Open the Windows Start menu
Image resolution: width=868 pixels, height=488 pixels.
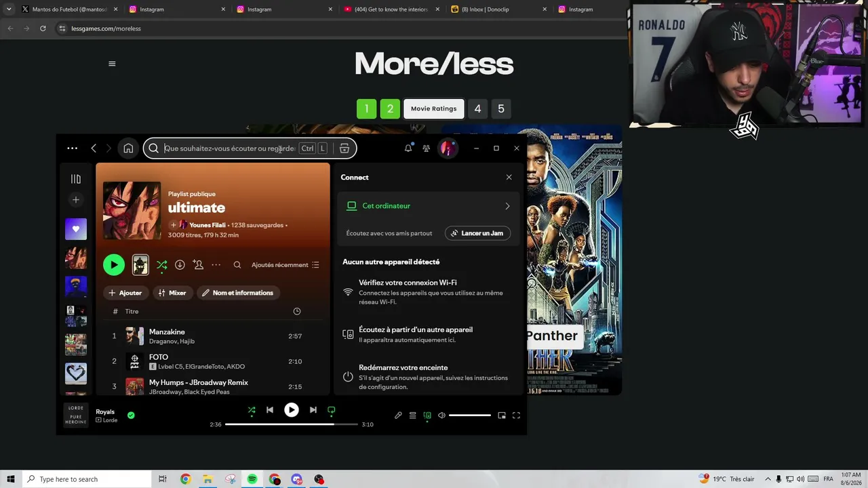11,479
